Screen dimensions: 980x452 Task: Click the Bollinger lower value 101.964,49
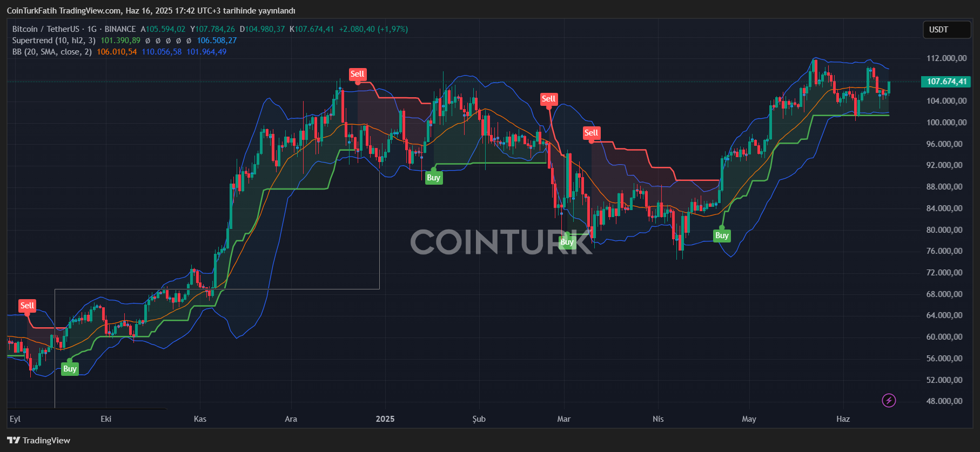pos(206,52)
